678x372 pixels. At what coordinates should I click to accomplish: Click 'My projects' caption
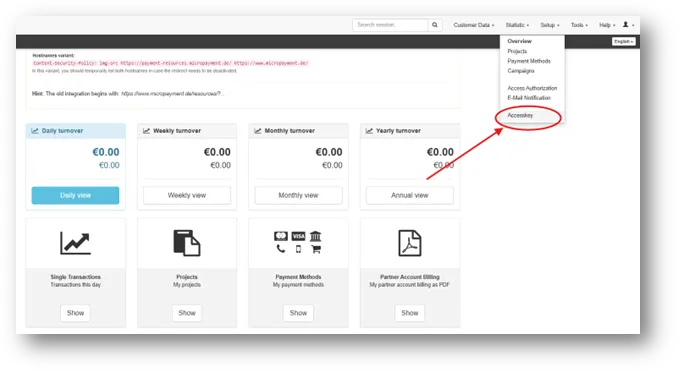pos(187,285)
